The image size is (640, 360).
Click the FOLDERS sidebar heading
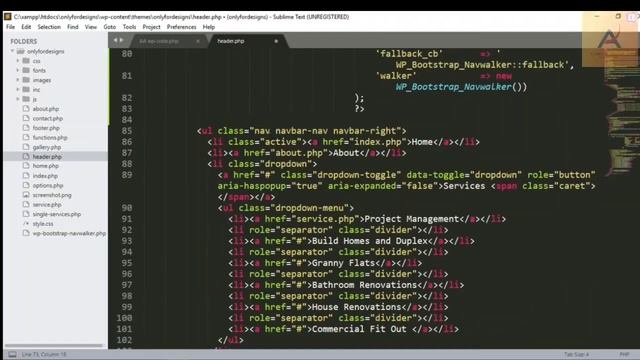[24, 41]
